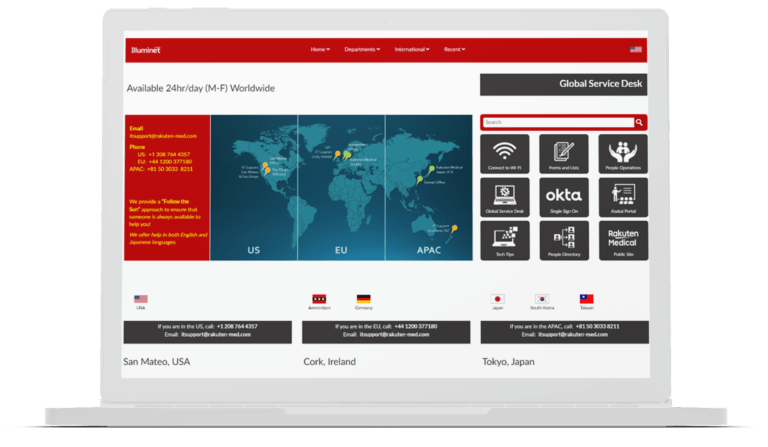This screenshot has height=447, width=768.
Task: Click the APAC region of the map
Action: 429,188
